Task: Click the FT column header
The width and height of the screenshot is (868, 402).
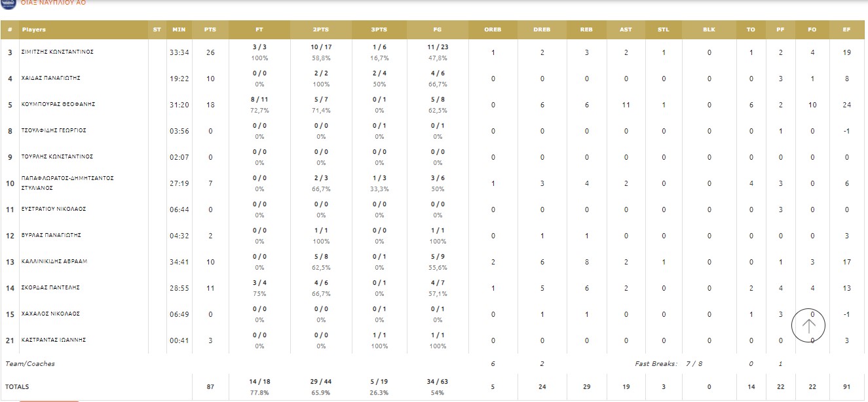Action: (x=259, y=29)
